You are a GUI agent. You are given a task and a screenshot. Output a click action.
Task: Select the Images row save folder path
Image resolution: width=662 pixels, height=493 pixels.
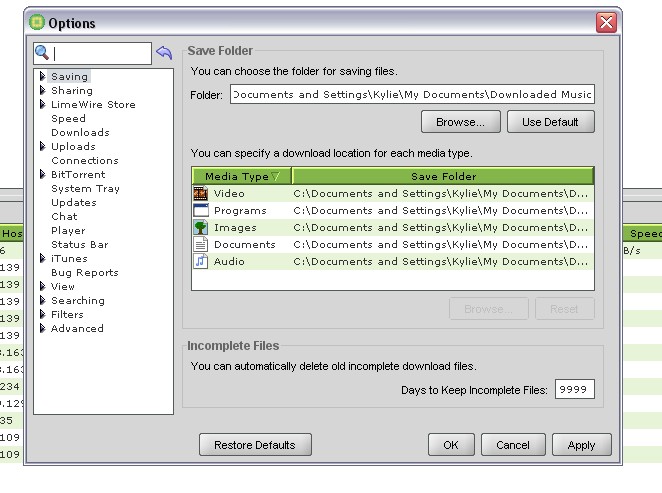tap(440, 228)
